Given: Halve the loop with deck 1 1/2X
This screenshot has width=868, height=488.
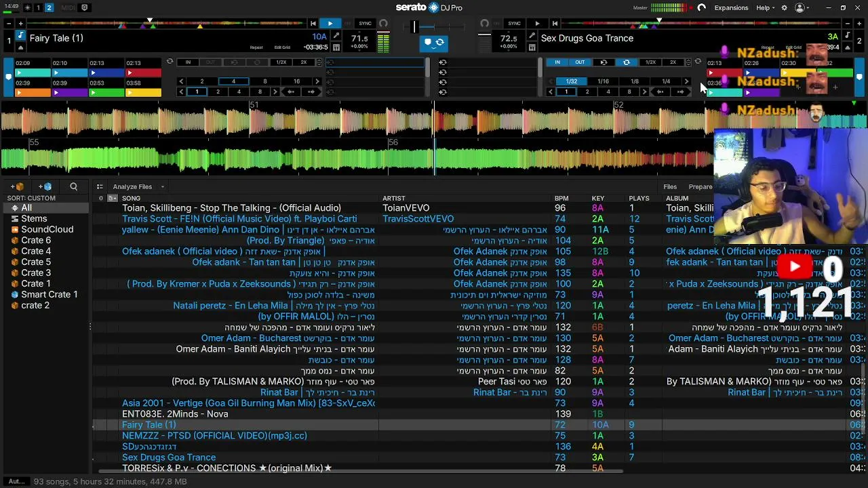Looking at the screenshot, I should click(281, 62).
